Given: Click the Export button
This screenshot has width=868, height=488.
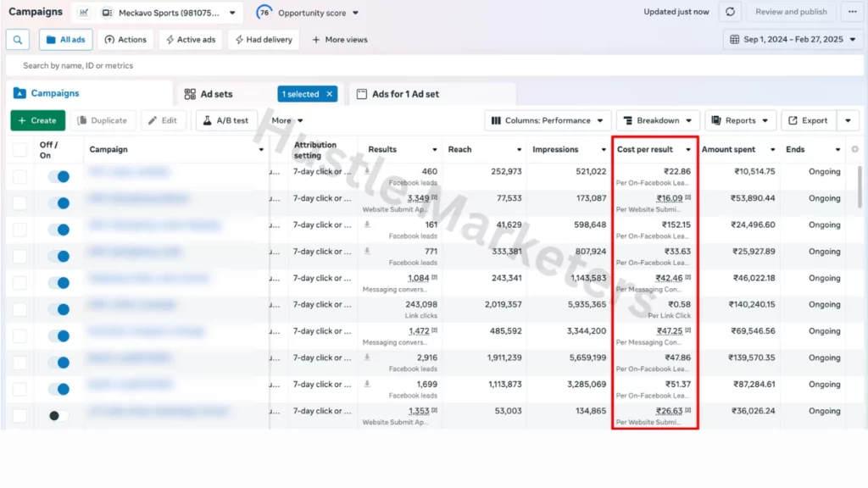Looking at the screenshot, I should 807,120.
